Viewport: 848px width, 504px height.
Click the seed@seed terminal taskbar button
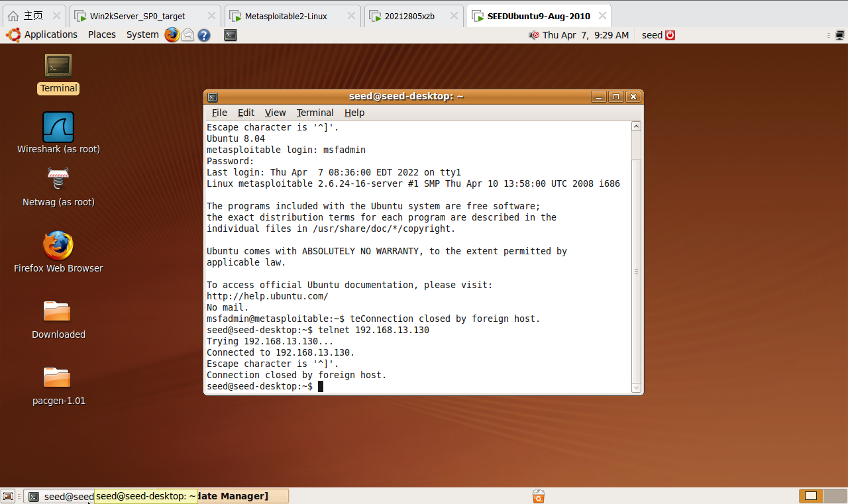point(60,496)
